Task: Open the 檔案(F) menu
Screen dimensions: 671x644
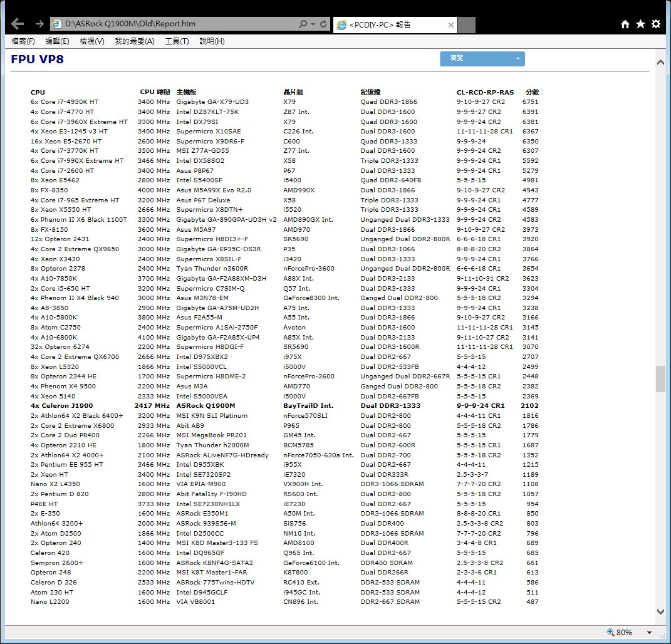Action: point(23,41)
